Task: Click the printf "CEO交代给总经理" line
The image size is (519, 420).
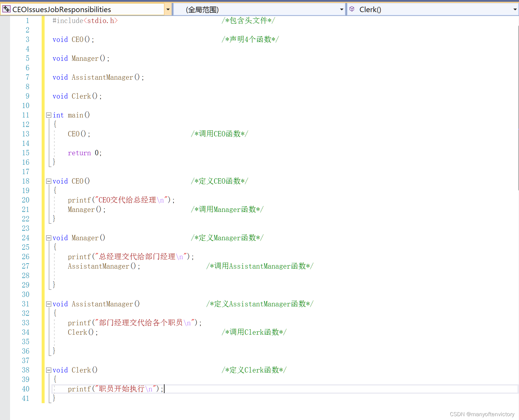Action: tap(121, 200)
